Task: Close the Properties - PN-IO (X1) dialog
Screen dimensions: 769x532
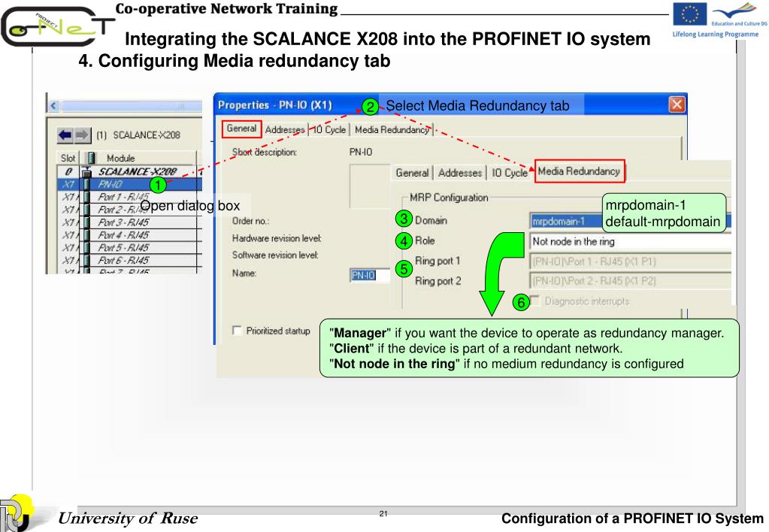Action: [677, 104]
